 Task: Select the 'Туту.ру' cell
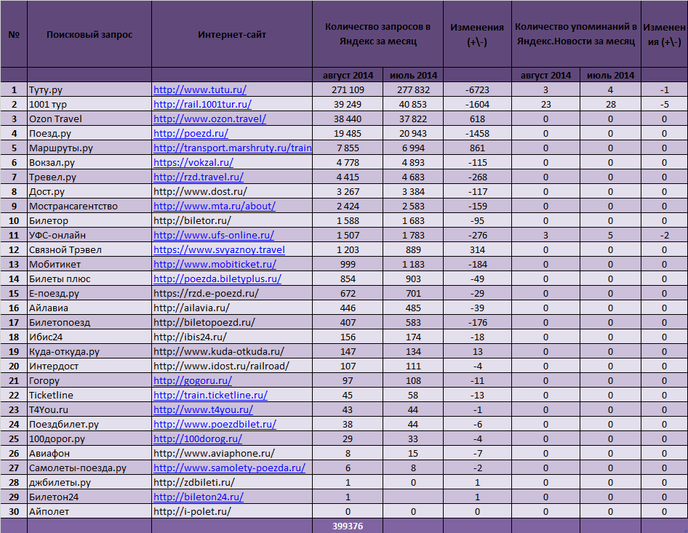90,89
